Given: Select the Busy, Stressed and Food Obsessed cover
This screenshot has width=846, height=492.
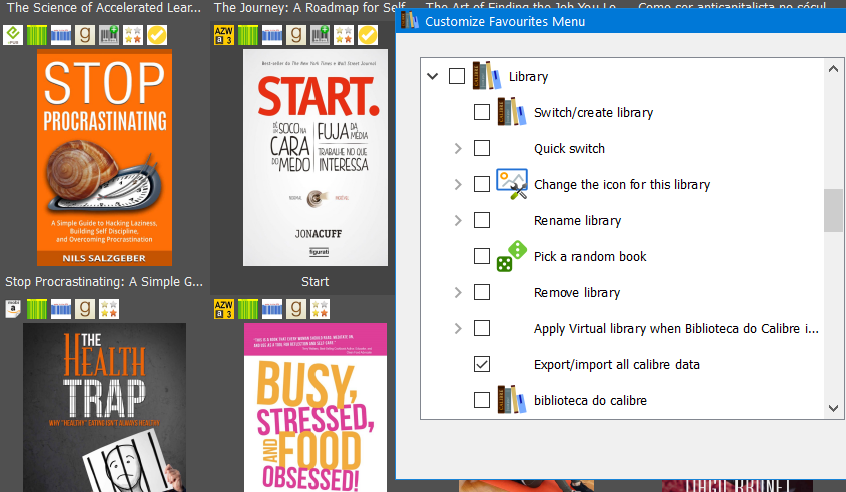Looking at the screenshot, I should tap(316, 407).
